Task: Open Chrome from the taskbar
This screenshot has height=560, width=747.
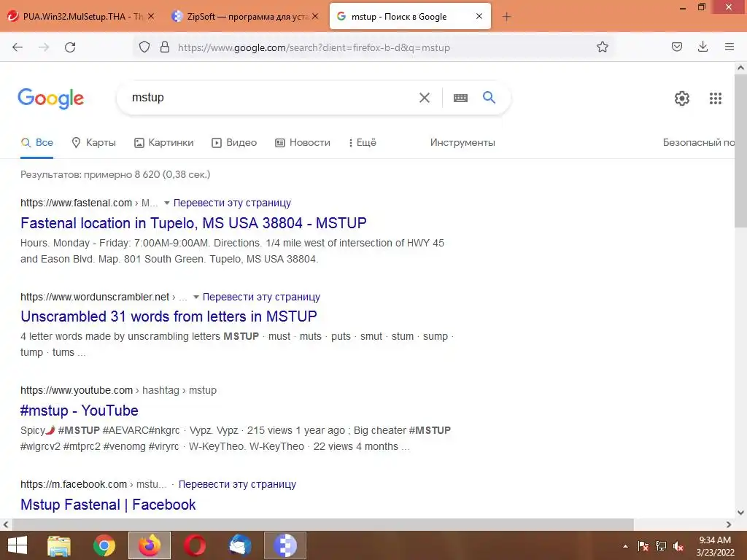Action: [x=104, y=545]
